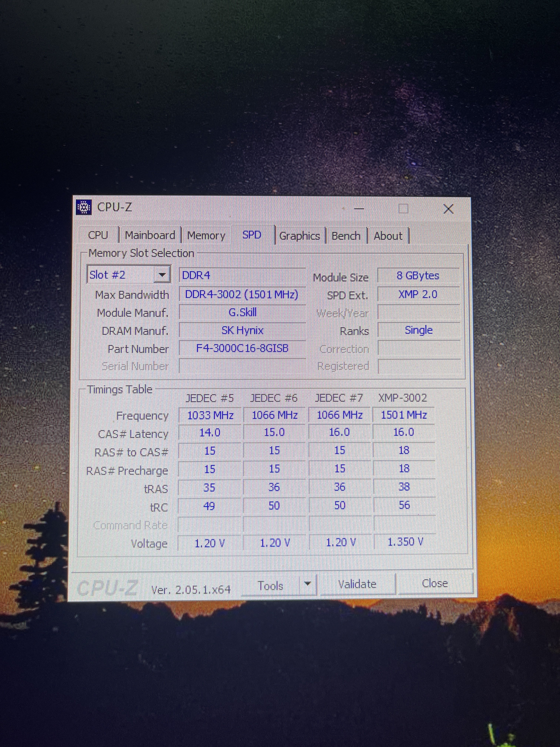
Task: Switch to the Graphics tab
Action: click(x=299, y=236)
